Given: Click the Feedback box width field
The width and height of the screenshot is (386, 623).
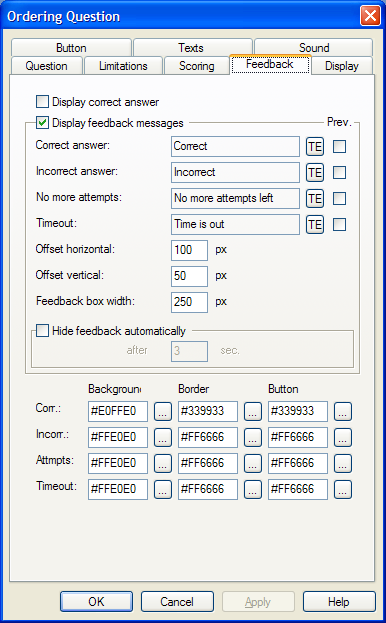Looking at the screenshot, I should coord(189,302).
